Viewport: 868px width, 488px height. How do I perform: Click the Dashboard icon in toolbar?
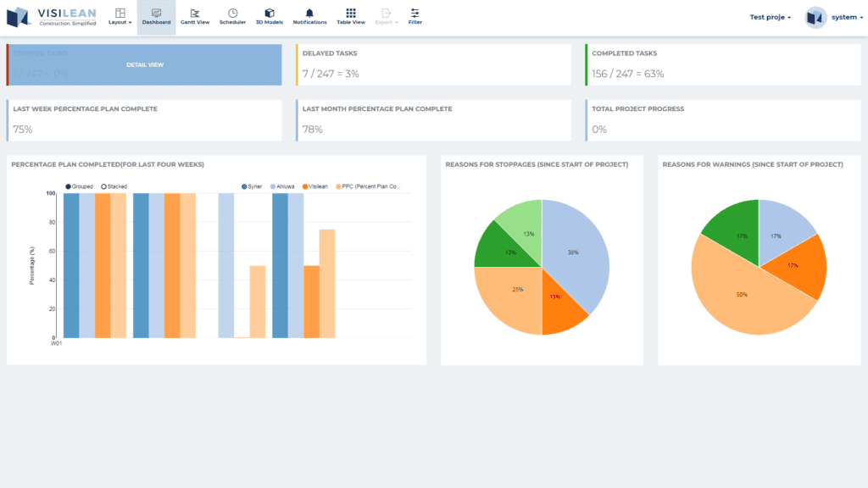click(156, 14)
